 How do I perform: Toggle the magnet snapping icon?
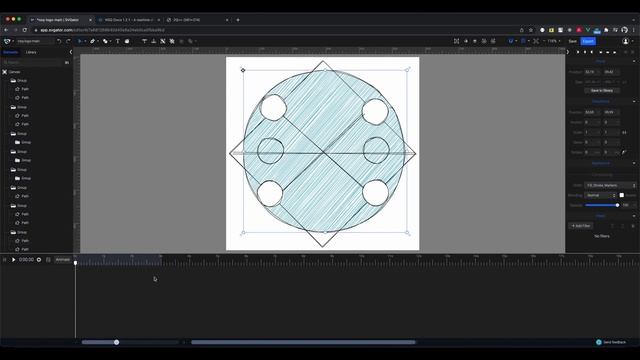(511, 41)
